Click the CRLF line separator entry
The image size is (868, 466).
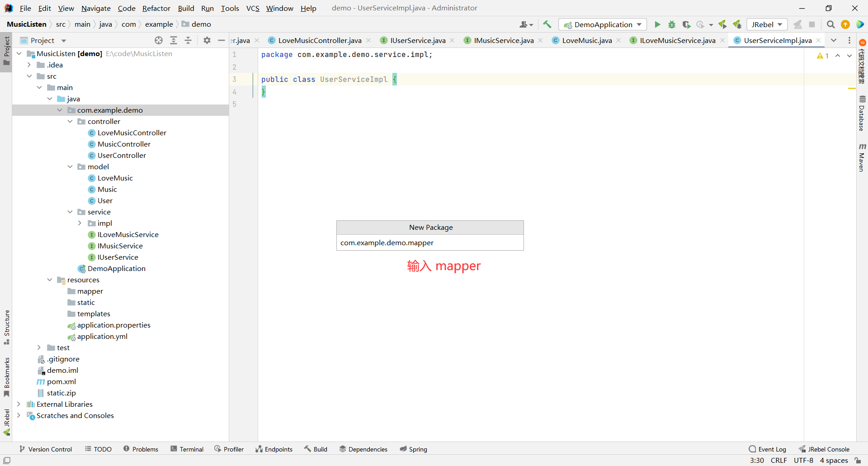click(x=778, y=461)
